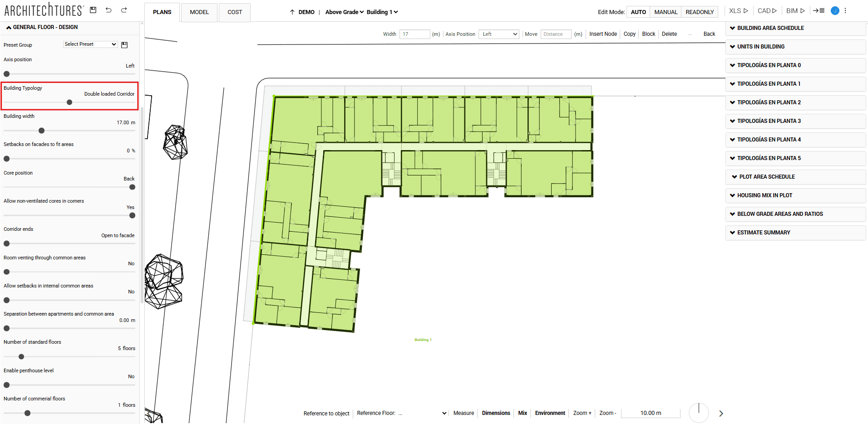Image resolution: width=868 pixels, height=424 pixels.
Task: Open the COST tab
Action: click(235, 12)
